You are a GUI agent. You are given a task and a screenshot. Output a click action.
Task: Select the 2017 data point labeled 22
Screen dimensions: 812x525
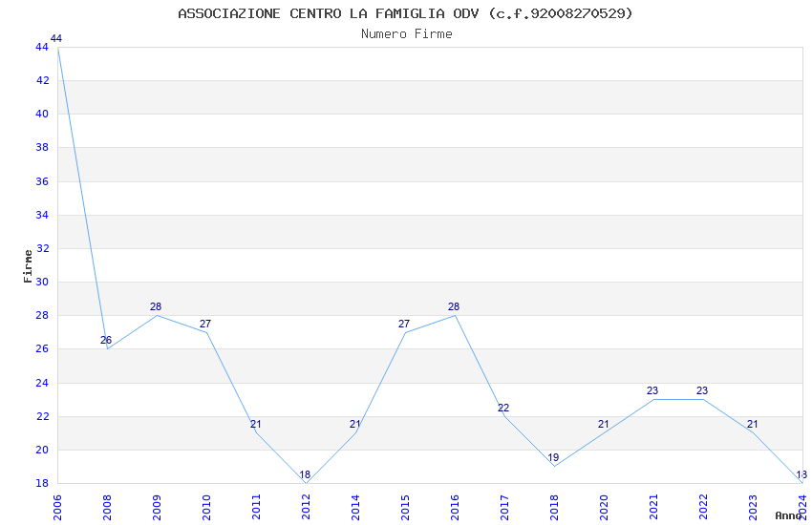(x=504, y=416)
